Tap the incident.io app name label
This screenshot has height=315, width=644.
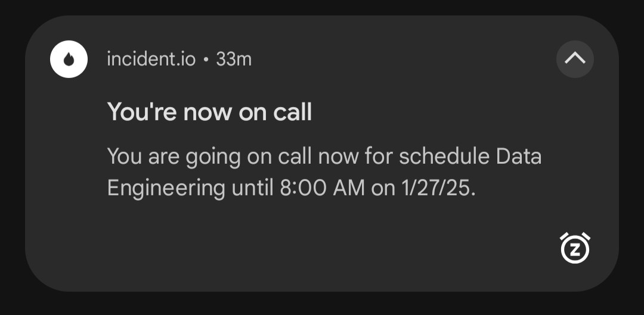click(x=151, y=60)
